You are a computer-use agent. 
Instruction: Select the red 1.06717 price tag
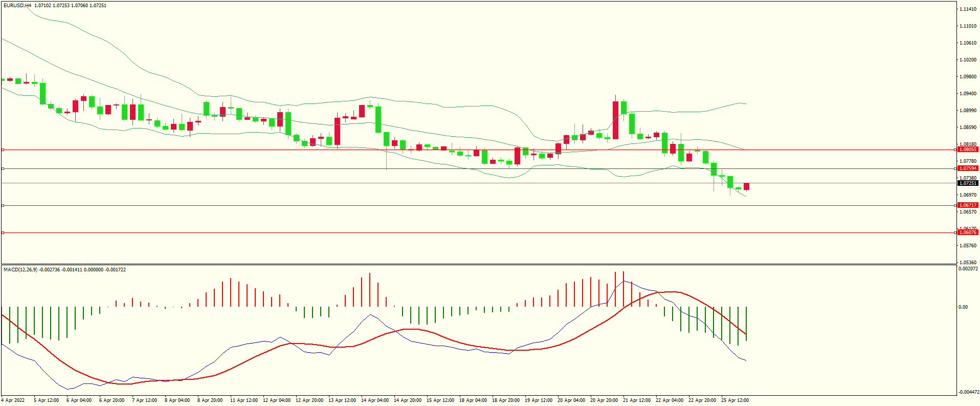click(967, 205)
